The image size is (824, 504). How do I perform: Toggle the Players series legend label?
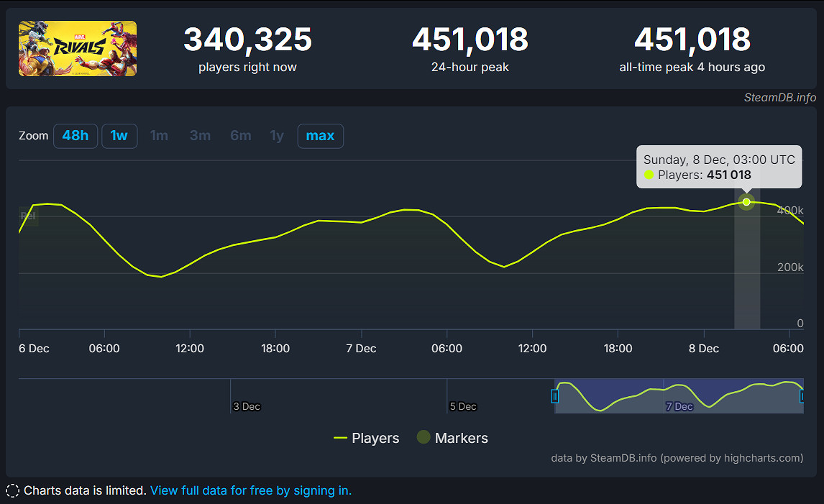[375, 438]
